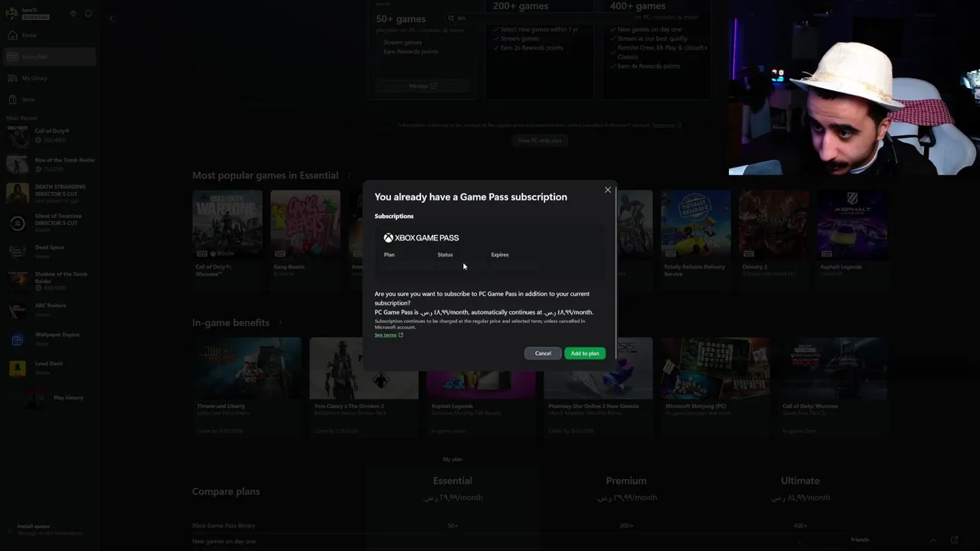Click the My Library icon in sidebar
The width and height of the screenshot is (980, 551).
[x=12, y=78]
